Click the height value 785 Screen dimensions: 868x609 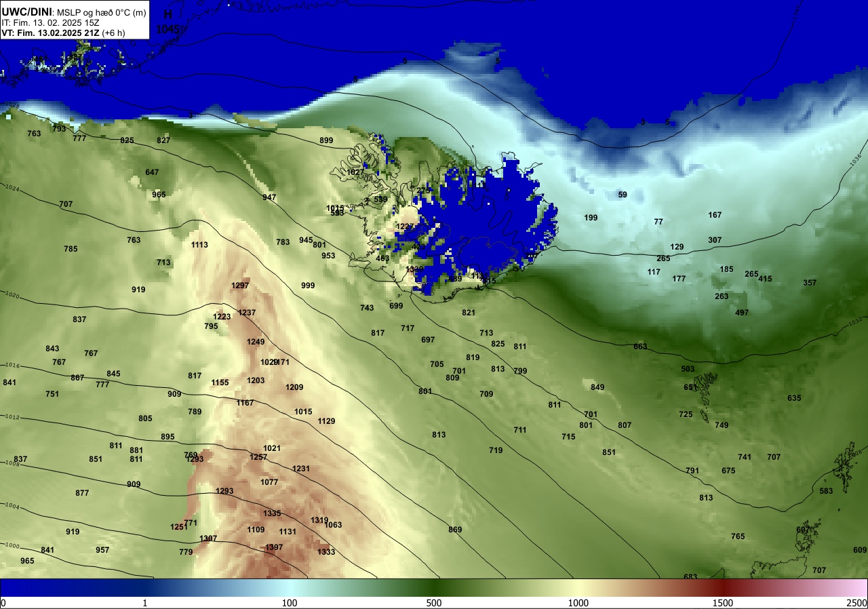[x=71, y=249]
